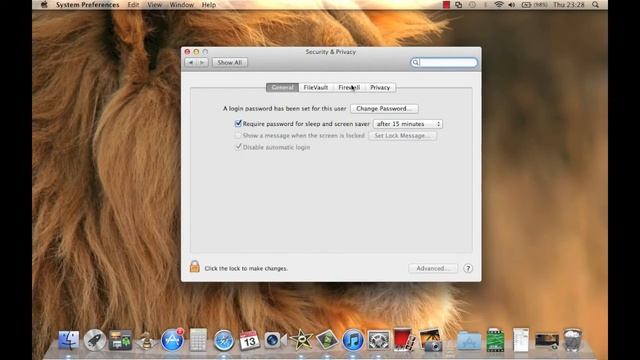Open the white document stack in Dock
This screenshot has width=640, height=360.
pos(521,340)
